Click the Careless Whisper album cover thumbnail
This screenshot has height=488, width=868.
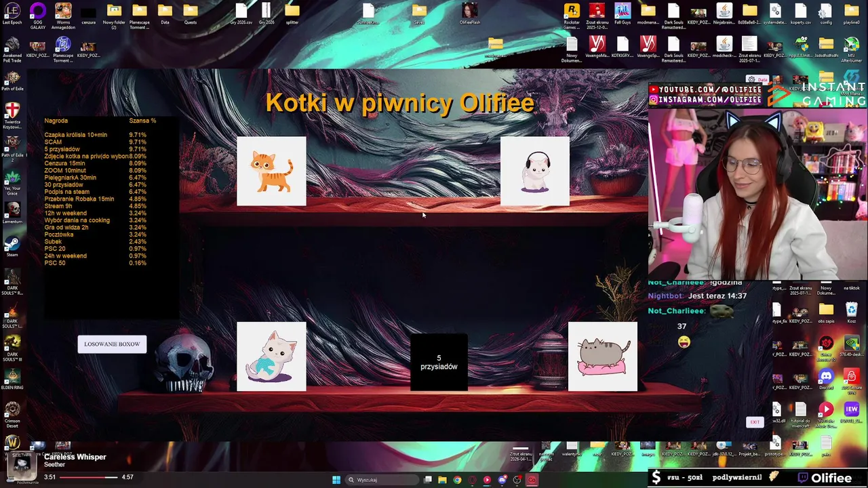coord(22,464)
